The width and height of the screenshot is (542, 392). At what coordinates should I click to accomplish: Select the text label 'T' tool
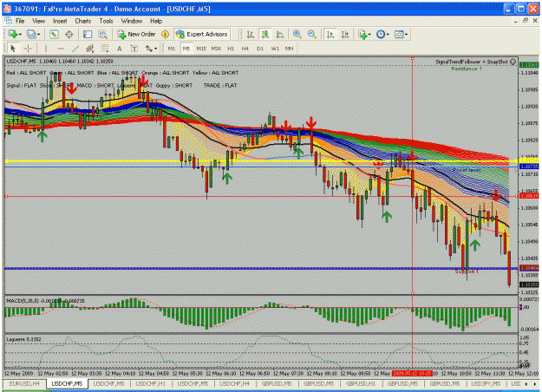click(134, 49)
